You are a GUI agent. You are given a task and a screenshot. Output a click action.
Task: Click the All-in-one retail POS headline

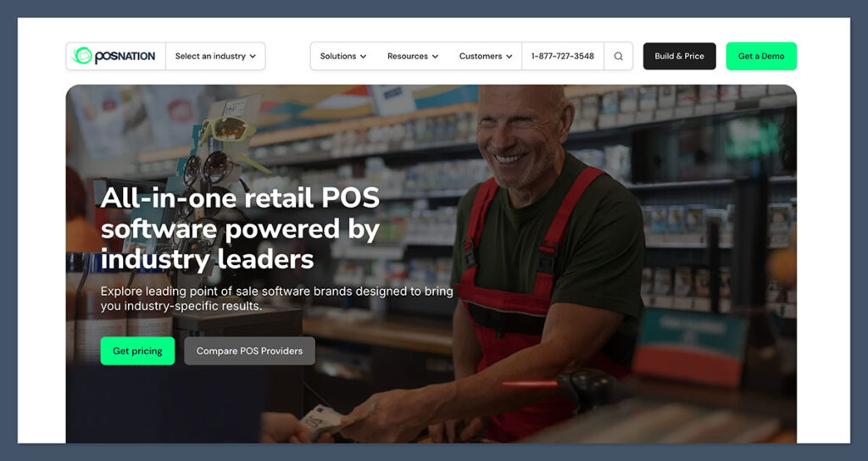240,228
